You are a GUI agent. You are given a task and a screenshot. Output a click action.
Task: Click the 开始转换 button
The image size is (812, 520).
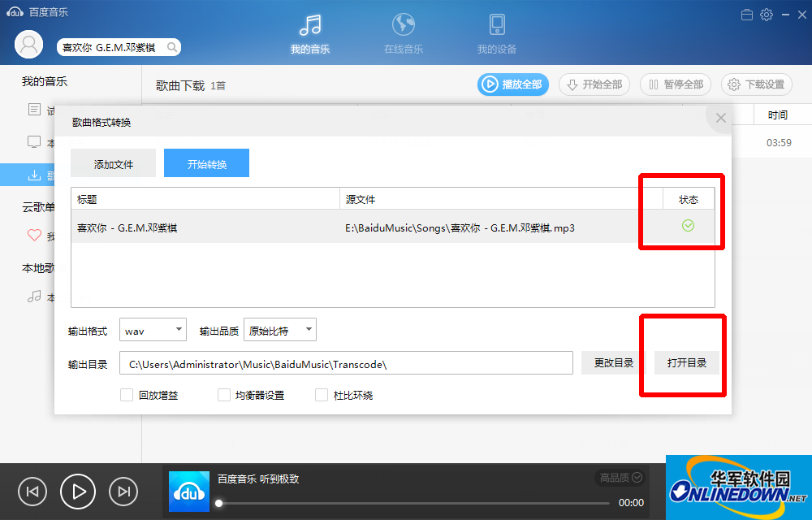[x=206, y=162]
